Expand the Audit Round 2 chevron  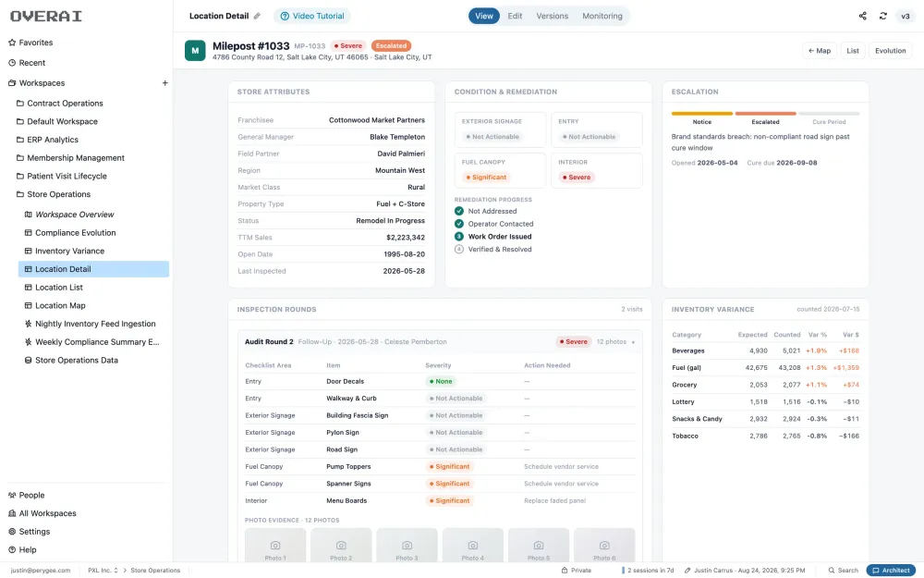pos(634,342)
